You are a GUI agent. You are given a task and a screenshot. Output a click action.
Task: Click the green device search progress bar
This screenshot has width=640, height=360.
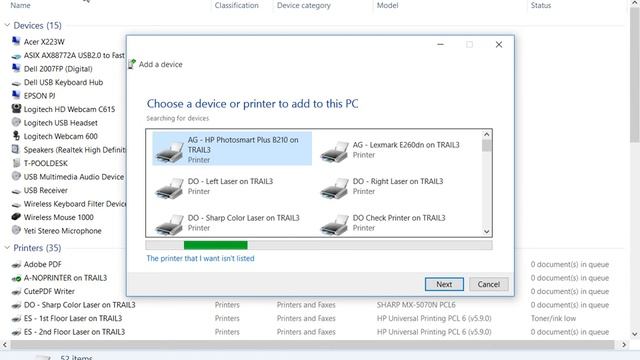tap(216, 245)
